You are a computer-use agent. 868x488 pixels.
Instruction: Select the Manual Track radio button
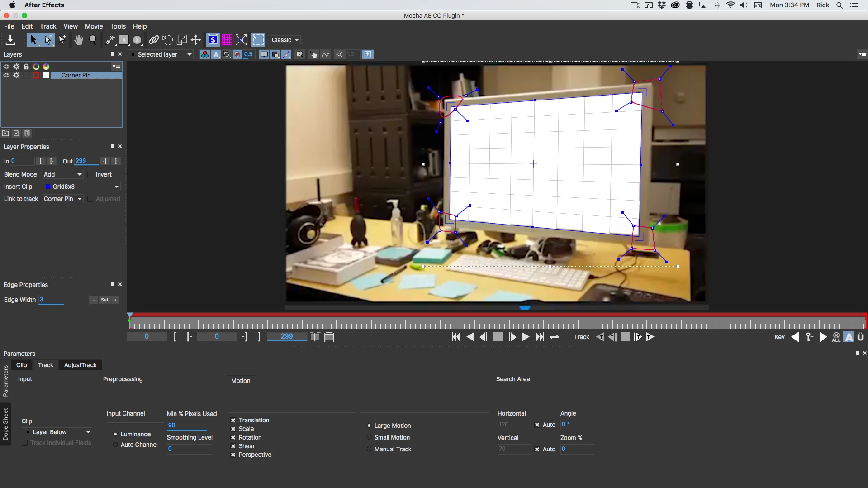(x=369, y=449)
